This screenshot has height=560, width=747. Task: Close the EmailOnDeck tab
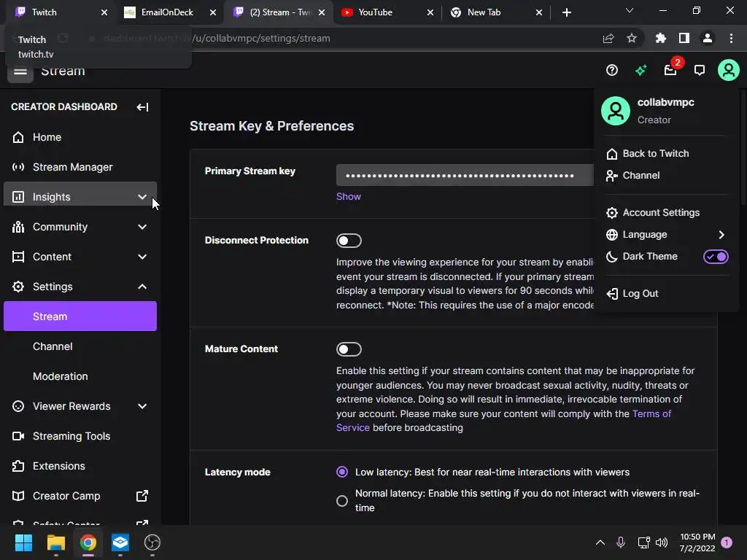point(213,12)
